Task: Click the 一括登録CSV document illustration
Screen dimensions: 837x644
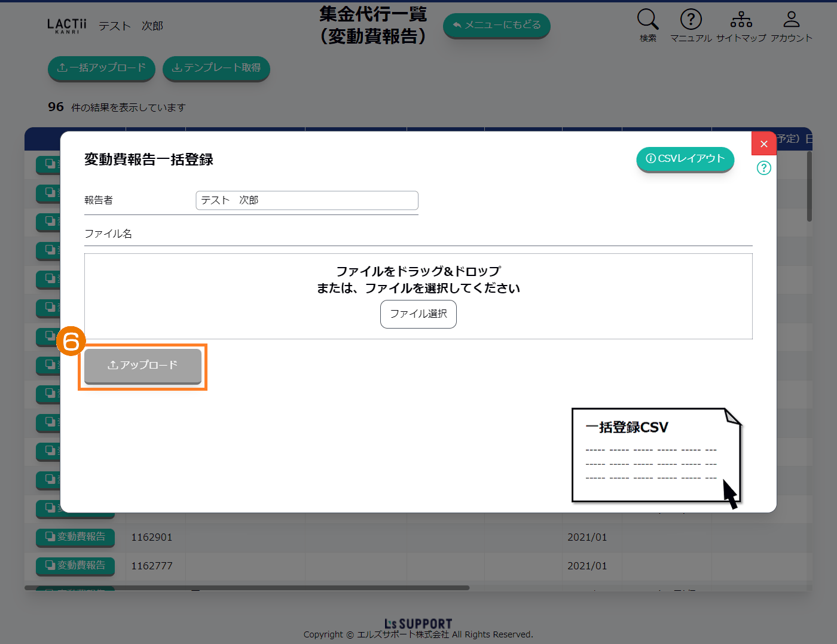Action: click(x=656, y=456)
